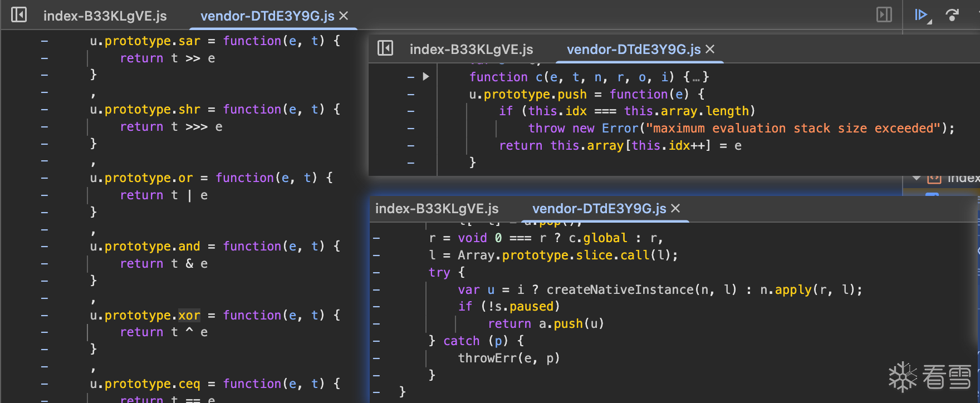980x403 pixels.
Task: Switch to index-B33KLgVE.js in upper-right panel
Action: [472, 50]
